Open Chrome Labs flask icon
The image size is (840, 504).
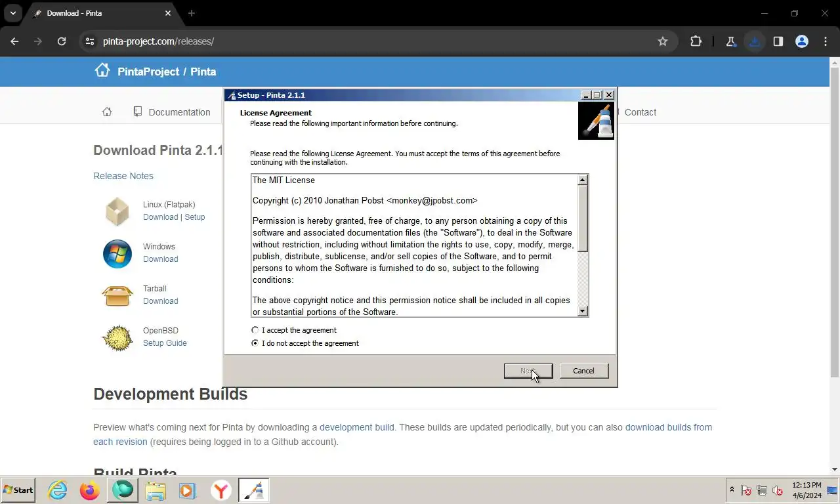[x=730, y=41]
